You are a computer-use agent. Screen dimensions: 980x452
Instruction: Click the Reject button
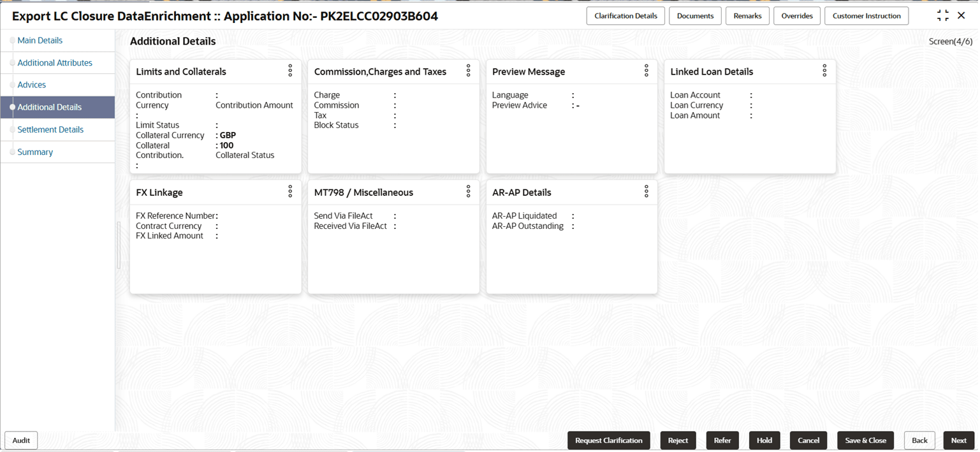678,441
